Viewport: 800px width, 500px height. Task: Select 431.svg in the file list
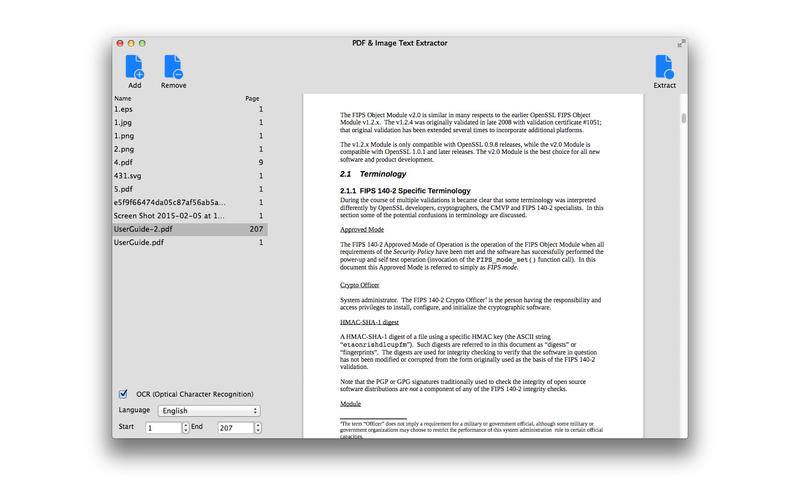point(189,176)
